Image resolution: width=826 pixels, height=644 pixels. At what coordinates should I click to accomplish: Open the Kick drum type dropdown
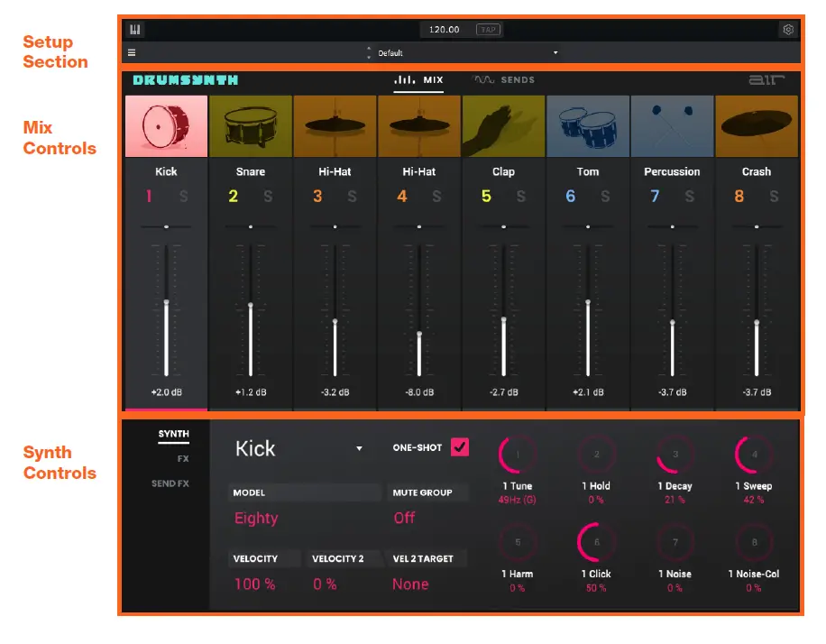(360, 447)
